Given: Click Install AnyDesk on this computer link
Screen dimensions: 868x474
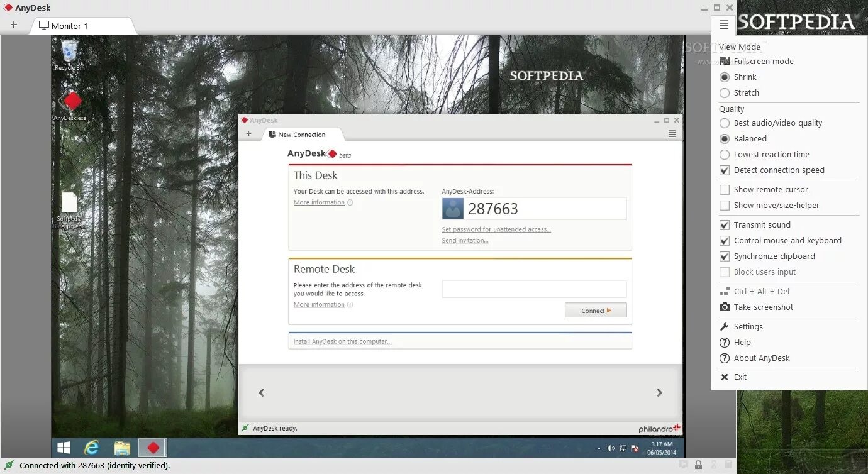Looking at the screenshot, I should 342,341.
